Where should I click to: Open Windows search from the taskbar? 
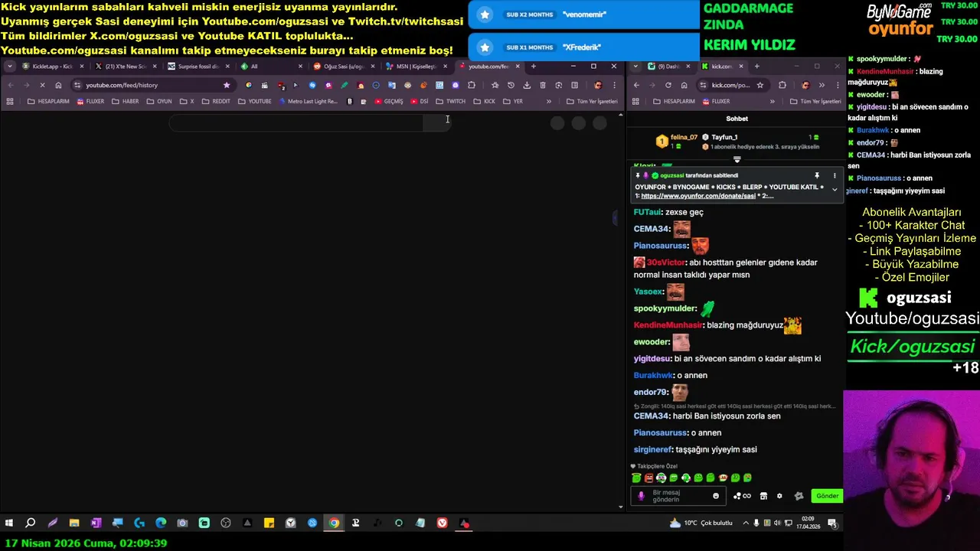(x=31, y=523)
